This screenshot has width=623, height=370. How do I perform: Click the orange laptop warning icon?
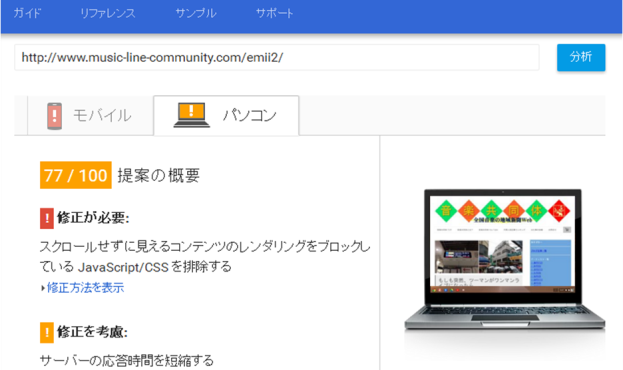pos(192,115)
